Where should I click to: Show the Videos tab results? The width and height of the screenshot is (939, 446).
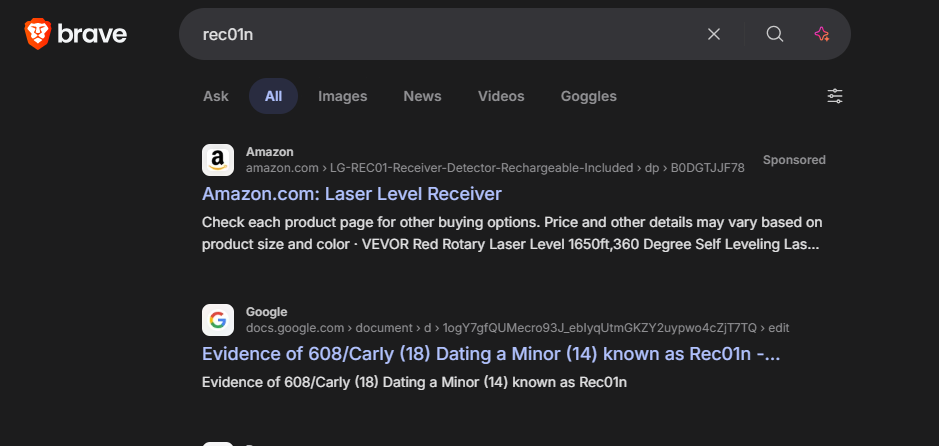point(501,96)
